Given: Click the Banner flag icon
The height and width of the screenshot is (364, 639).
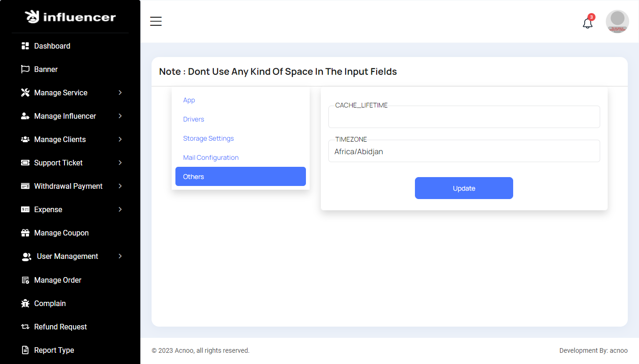Looking at the screenshot, I should (25, 69).
